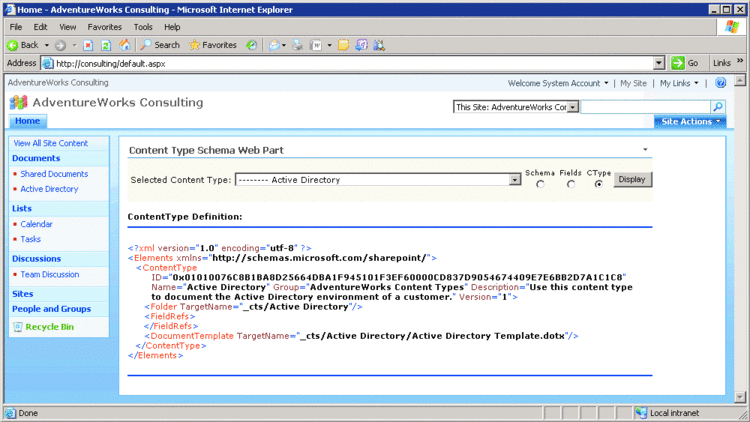The image size is (750, 422).
Task: Click the Research icon in the toolbar
Action: tap(362, 45)
